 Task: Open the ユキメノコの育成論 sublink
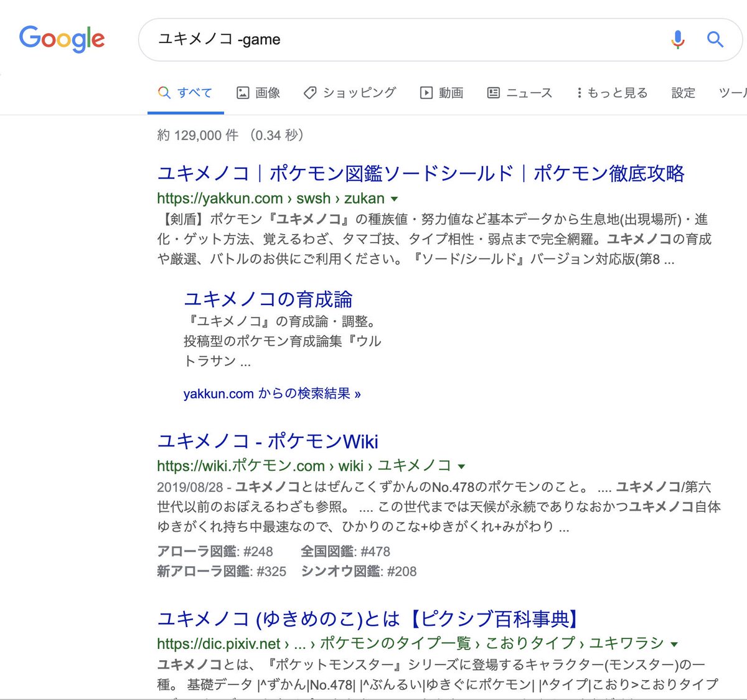tap(268, 299)
